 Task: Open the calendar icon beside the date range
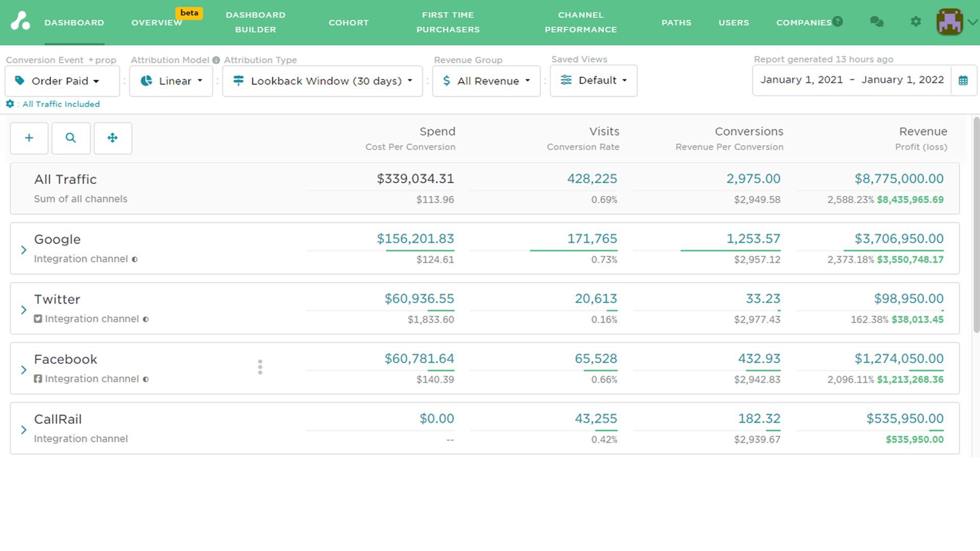pos(964,80)
